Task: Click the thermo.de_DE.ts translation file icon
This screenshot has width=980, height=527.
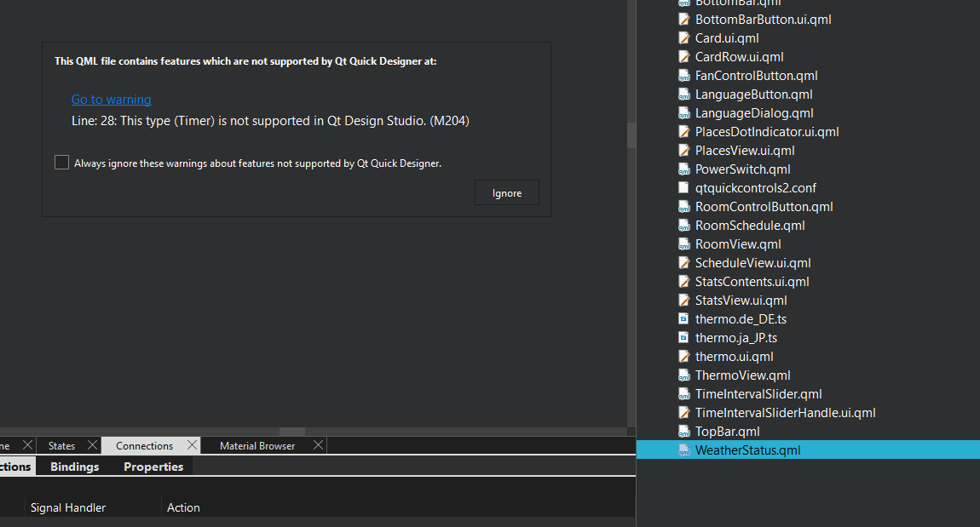Action: (683, 319)
